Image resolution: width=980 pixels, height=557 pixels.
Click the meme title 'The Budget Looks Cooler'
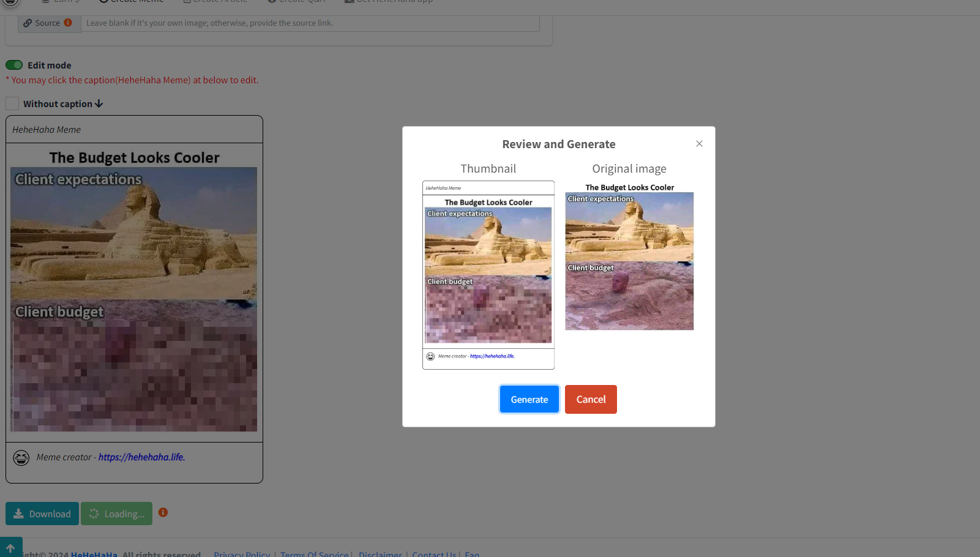[x=134, y=157]
